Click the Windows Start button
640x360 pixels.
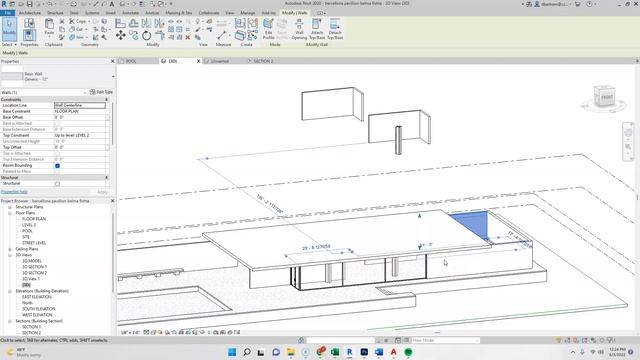[x=232, y=352]
